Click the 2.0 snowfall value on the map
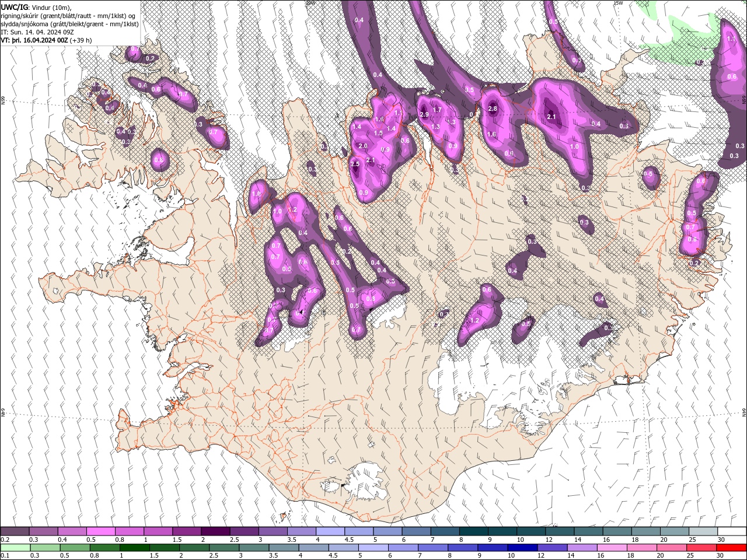This screenshot has height=560, width=747. [363, 146]
